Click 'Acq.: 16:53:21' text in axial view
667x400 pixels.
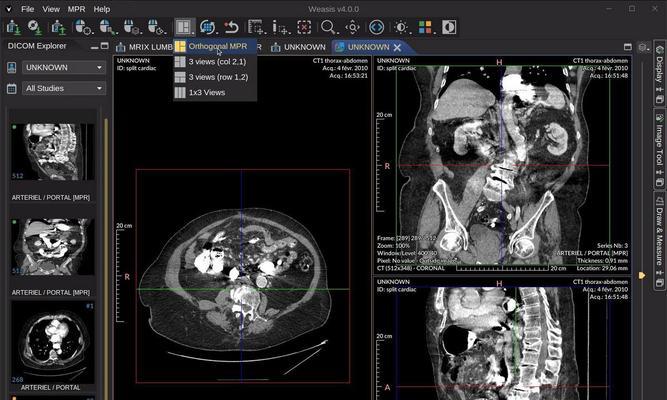pyautogui.click(x=348, y=76)
